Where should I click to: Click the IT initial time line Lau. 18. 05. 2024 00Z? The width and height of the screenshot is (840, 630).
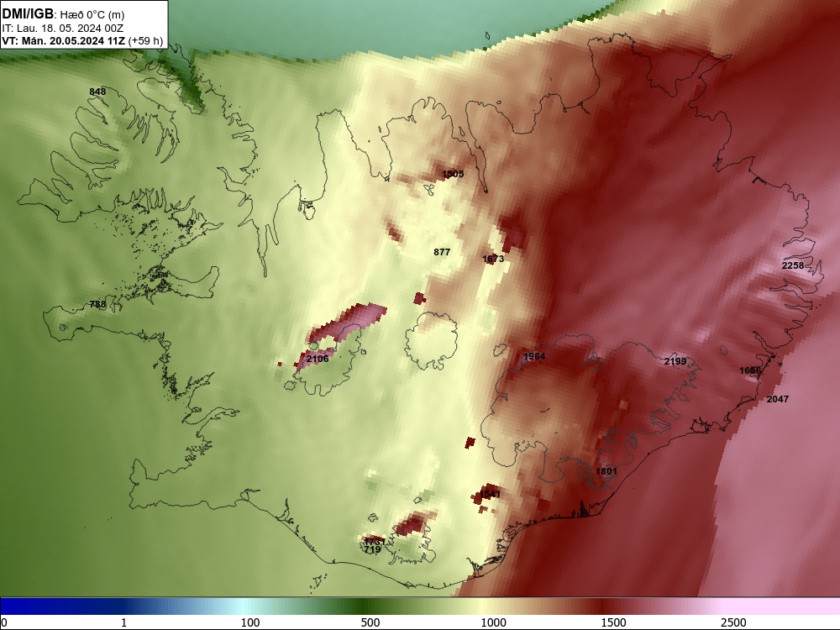[63, 29]
